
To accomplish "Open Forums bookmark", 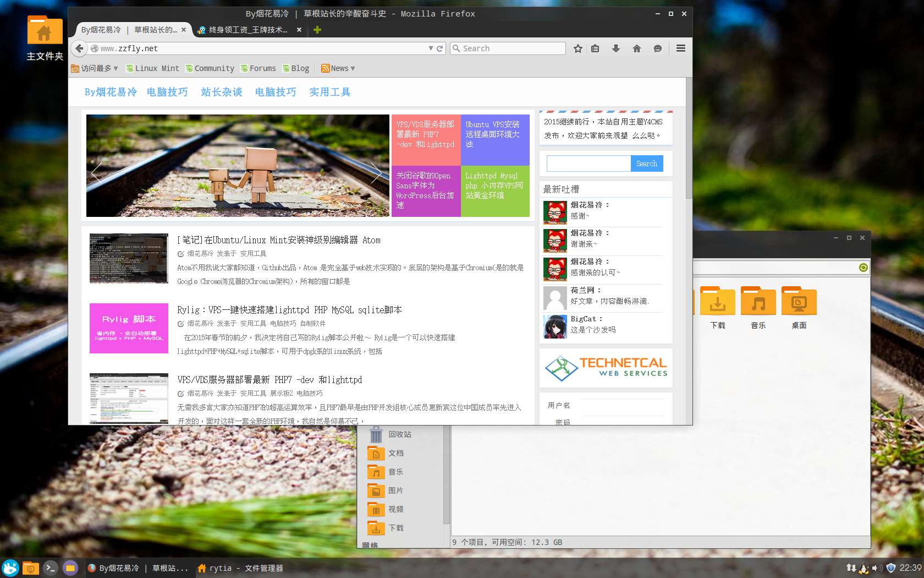I will (258, 68).
